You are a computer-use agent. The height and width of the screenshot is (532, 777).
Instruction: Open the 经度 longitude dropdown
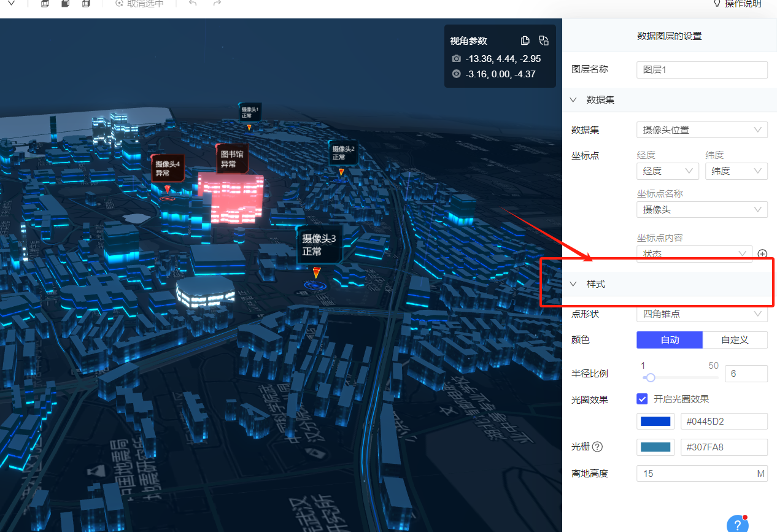[668, 171]
